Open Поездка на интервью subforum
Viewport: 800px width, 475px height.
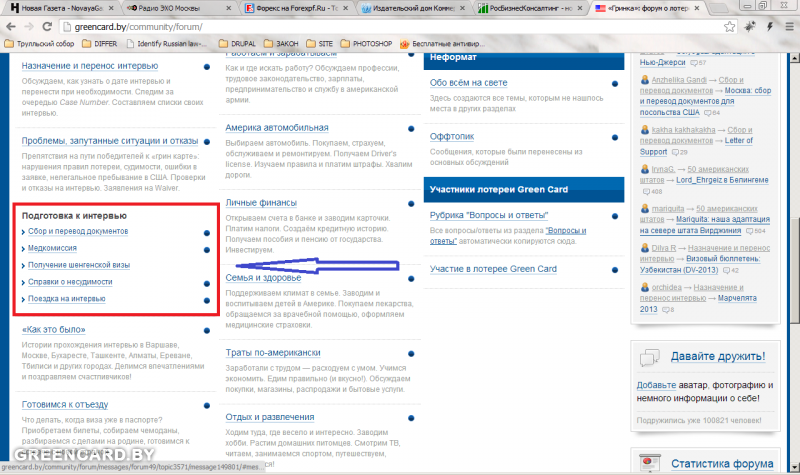[x=67, y=298]
